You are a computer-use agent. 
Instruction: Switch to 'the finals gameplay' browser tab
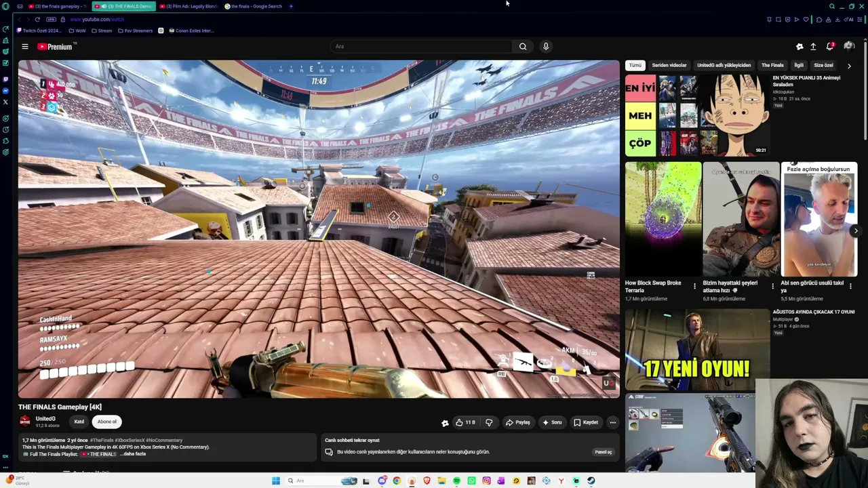58,6
